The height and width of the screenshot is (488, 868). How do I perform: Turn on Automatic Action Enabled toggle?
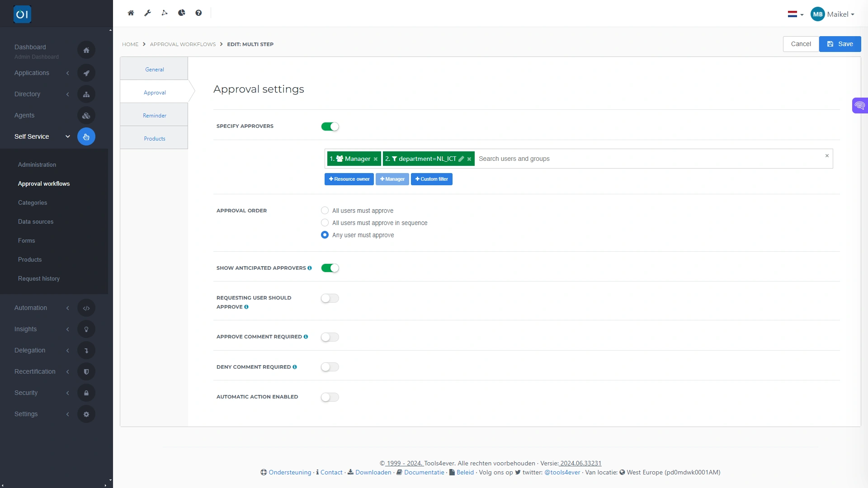click(x=330, y=397)
